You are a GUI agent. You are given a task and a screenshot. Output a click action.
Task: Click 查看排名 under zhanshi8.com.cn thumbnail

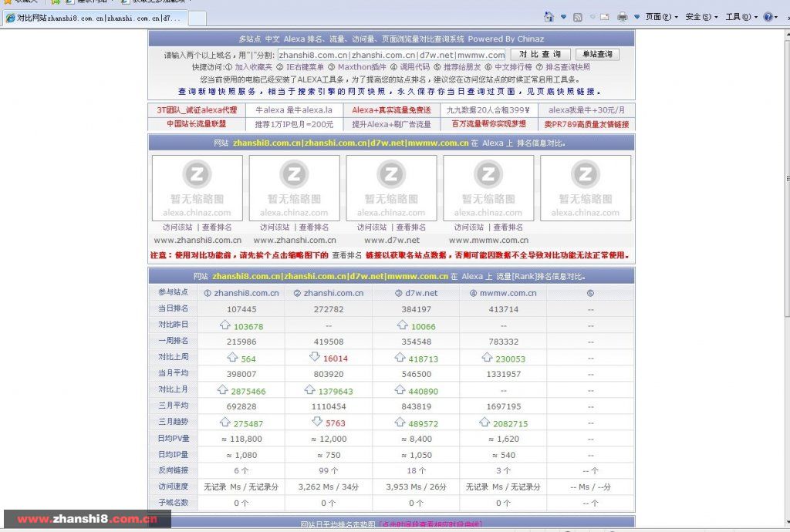[217, 227]
